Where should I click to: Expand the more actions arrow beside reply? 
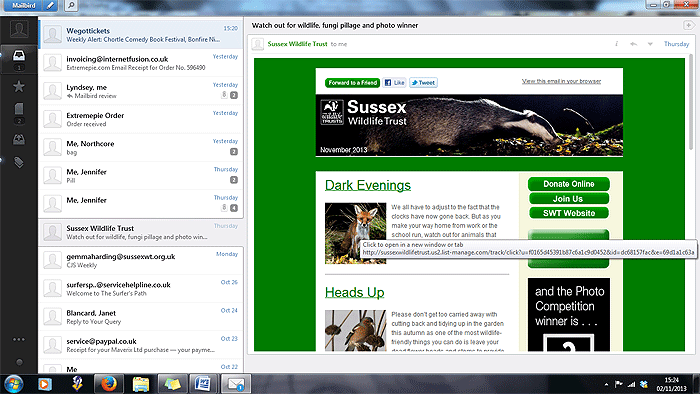click(650, 44)
